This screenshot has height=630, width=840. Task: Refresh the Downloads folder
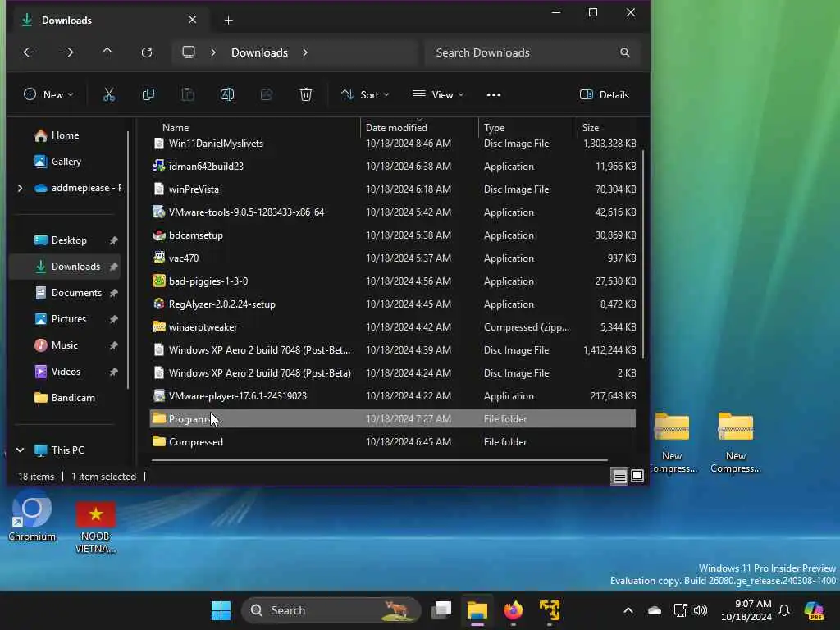[147, 52]
